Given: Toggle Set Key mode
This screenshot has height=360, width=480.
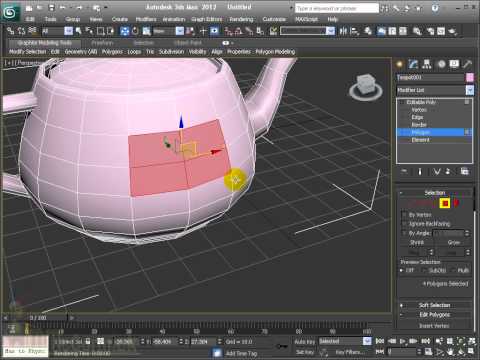Looking at the screenshot, I should coord(305,352).
